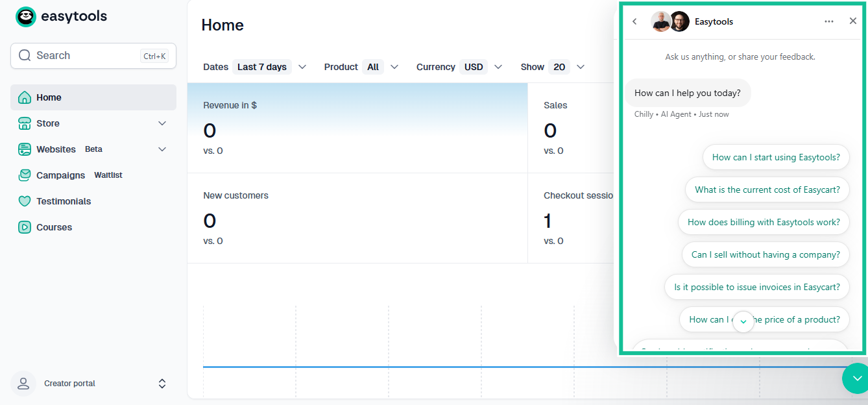Click the Websites globe icon in the sidebar
The height and width of the screenshot is (405, 868).
(23, 149)
